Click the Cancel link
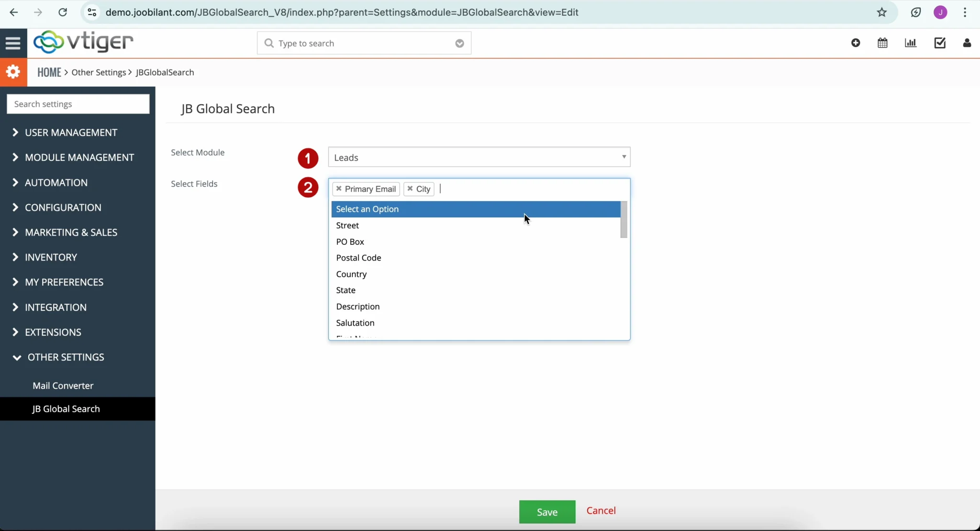Viewport: 980px width, 531px height. click(601, 510)
